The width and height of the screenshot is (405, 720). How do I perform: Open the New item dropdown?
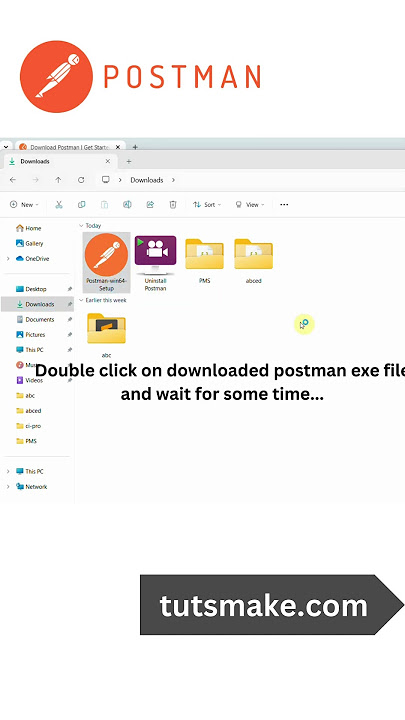[x=24, y=205]
